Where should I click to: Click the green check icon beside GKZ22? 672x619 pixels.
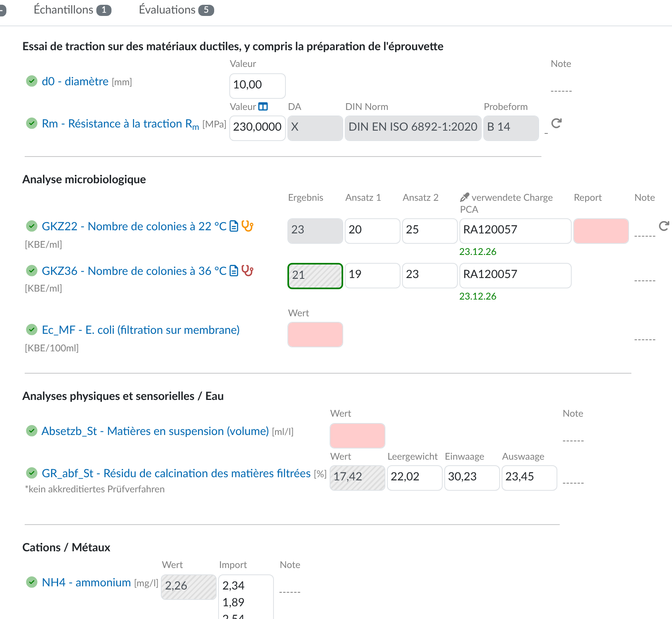point(31,226)
